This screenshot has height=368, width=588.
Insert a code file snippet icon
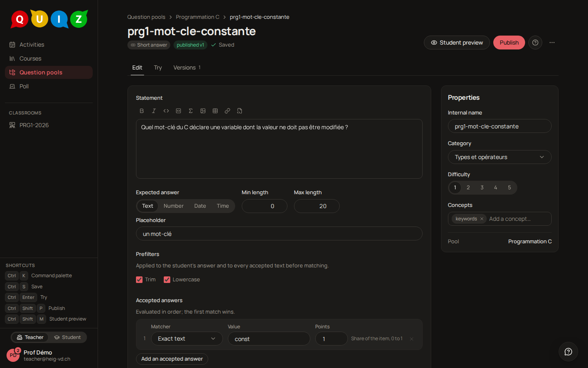tap(240, 111)
